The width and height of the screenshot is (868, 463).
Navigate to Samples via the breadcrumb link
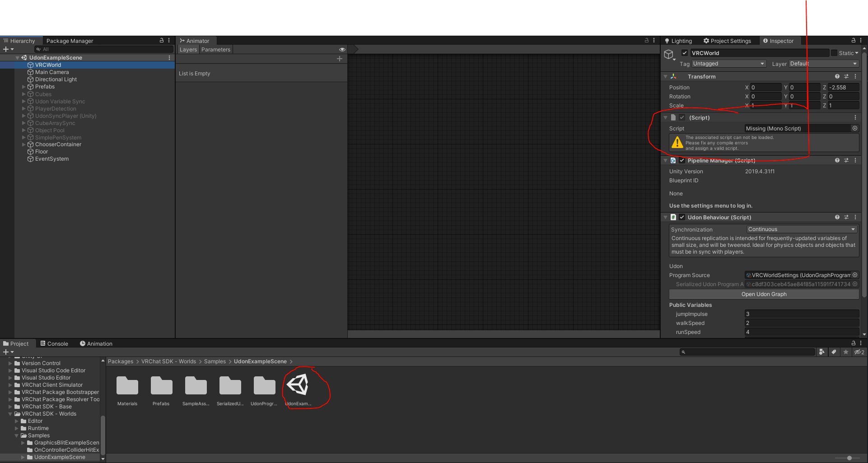pos(215,361)
